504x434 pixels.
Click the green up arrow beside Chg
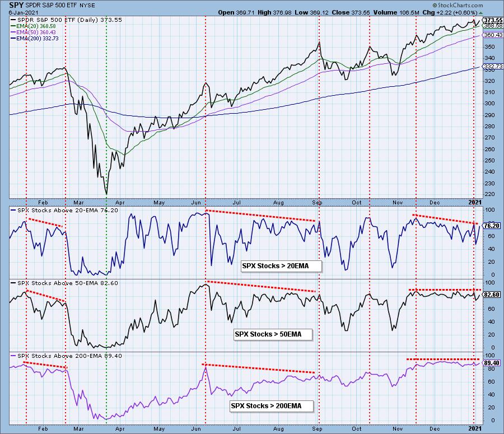[x=481, y=12]
